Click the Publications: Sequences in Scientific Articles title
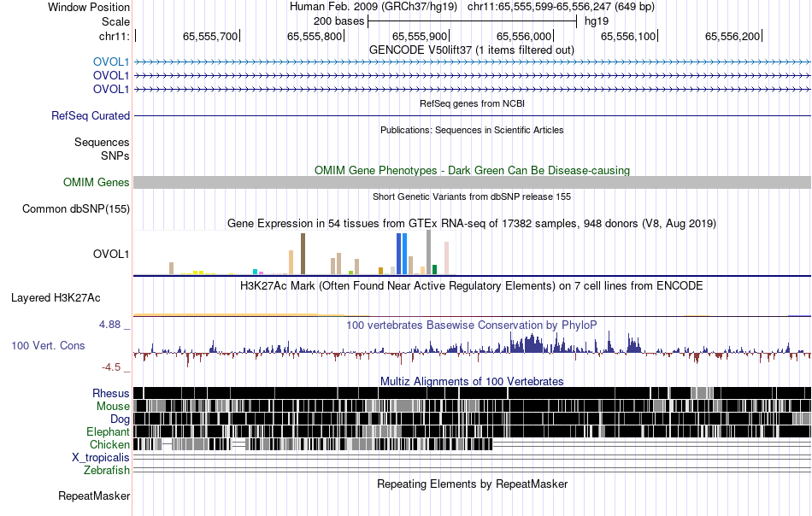Viewport: 812px width, 516px height. click(x=472, y=130)
